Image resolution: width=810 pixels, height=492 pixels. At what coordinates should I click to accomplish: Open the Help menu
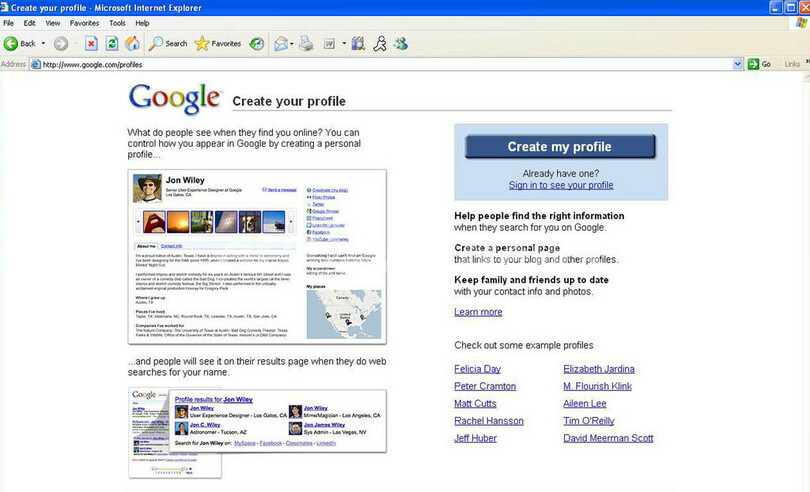(142, 23)
